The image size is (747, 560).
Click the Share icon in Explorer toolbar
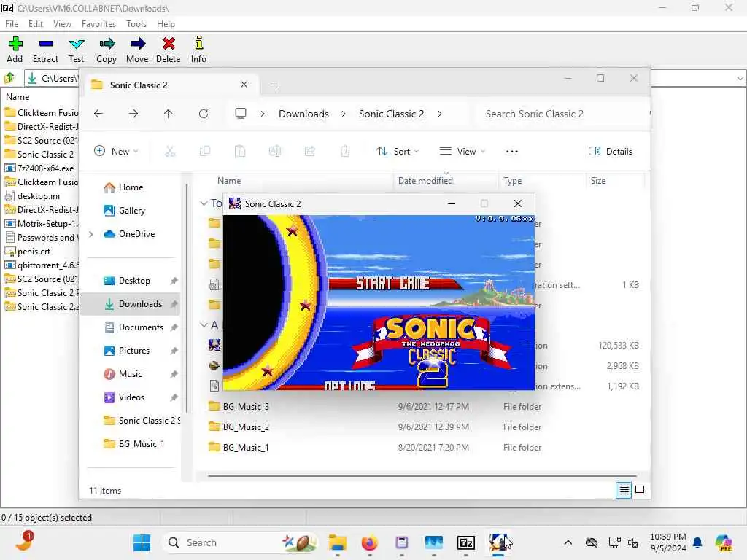[309, 152]
